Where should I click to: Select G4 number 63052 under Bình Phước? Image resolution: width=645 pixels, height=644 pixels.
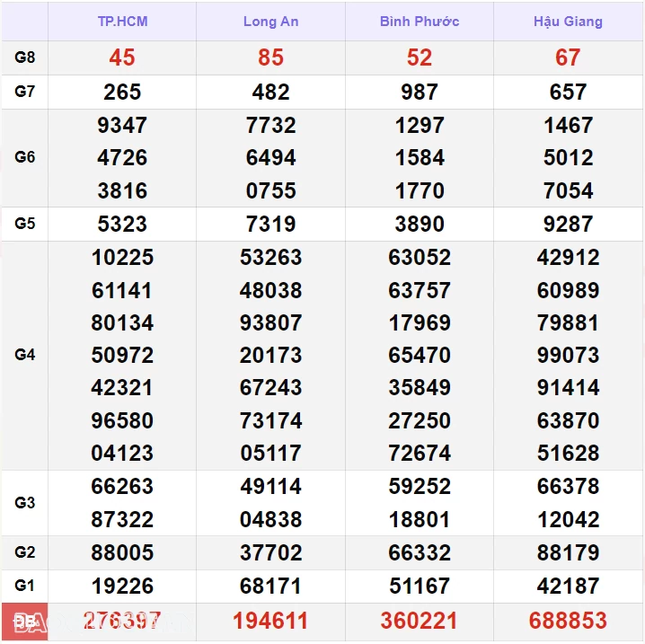click(420, 258)
